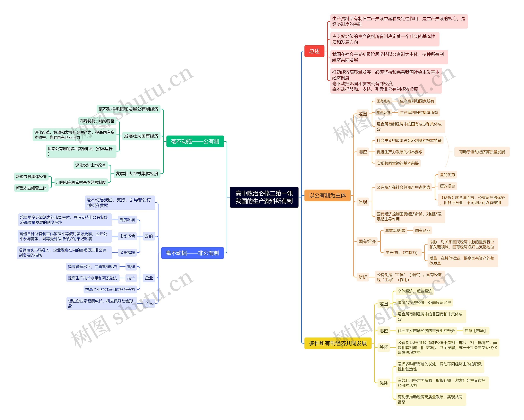Select the 辨析 node icon

click(x=365, y=278)
